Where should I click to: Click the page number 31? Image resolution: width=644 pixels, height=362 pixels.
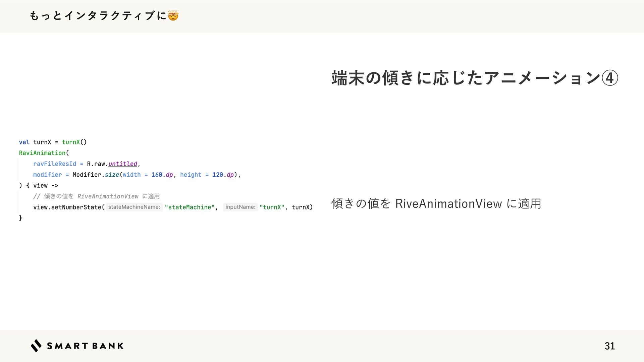tap(609, 346)
